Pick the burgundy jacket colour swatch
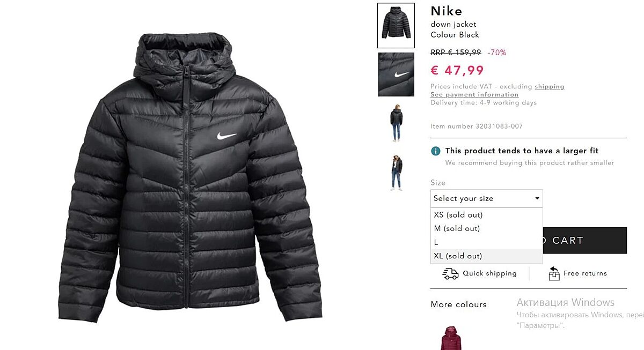This screenshot has width=644, height=350. pyautogui.click(x=451, y=338)
